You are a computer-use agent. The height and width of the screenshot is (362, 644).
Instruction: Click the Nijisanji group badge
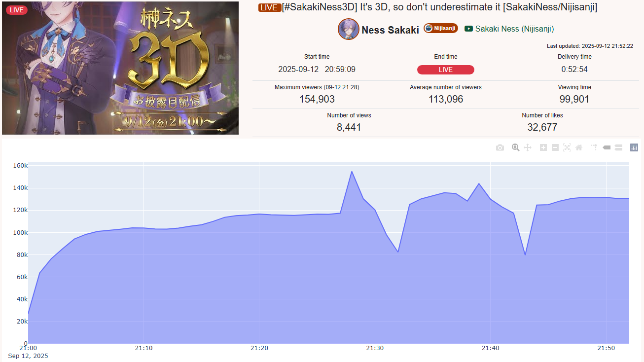441,28
